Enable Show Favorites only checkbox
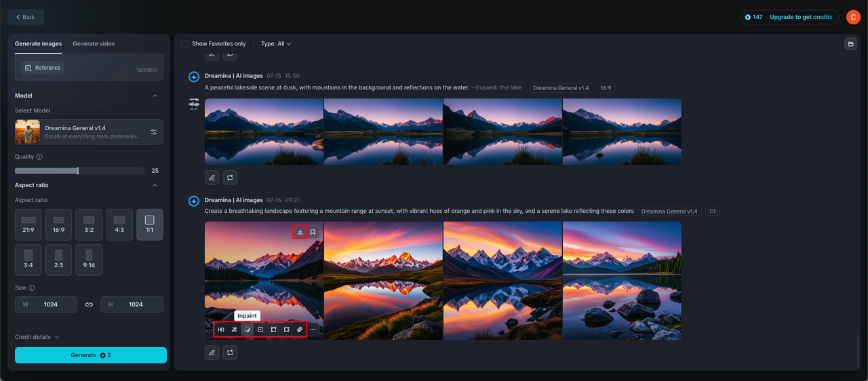The height and width of the screenshot is (381, 868). point(185,43)
